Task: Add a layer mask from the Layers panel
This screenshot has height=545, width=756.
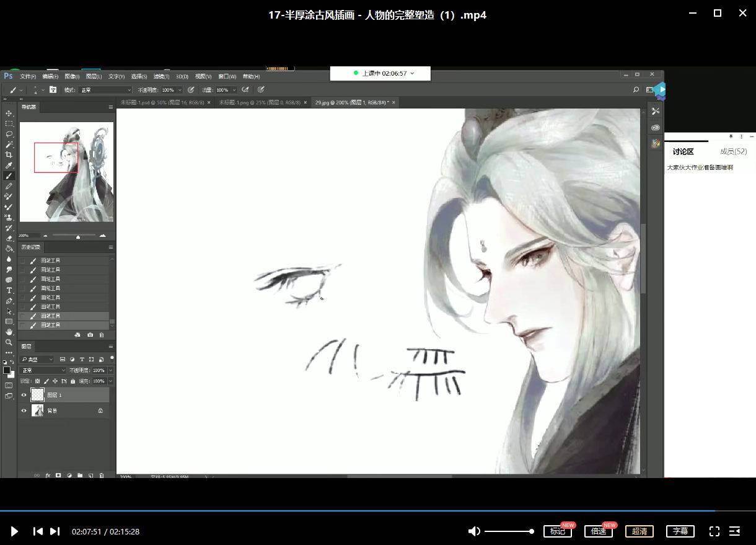Action: tap(58, 475)
